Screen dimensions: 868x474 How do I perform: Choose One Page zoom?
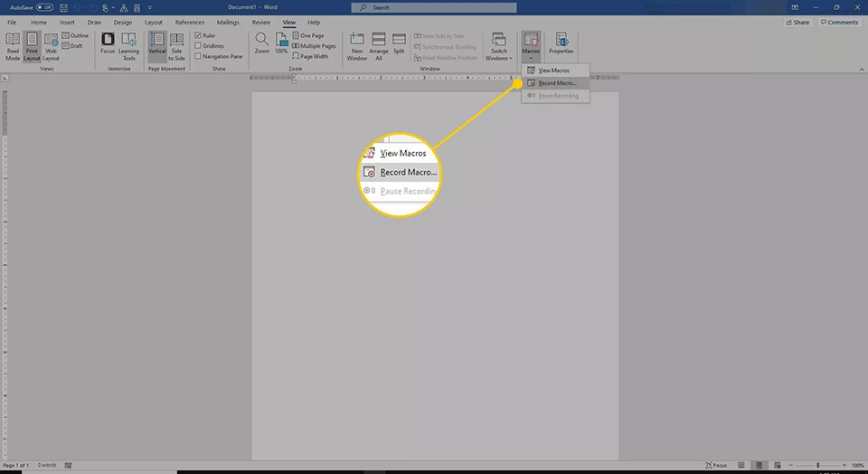[x=308, y=35]
